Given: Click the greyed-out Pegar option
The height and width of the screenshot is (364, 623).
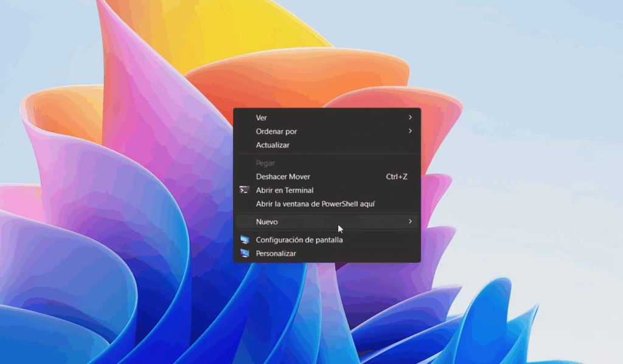Looking at the screenshot, I should click(x=265, y=163).
